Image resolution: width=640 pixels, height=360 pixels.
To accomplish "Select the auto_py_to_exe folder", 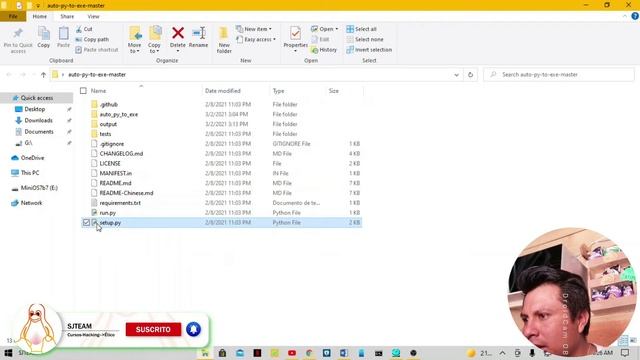I will [119, 114].
